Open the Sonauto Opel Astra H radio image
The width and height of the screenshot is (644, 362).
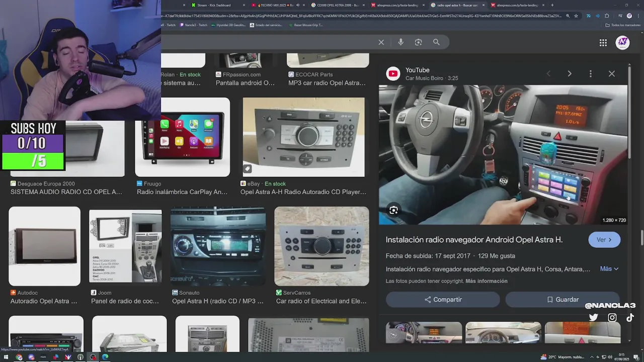coord(218,246)
